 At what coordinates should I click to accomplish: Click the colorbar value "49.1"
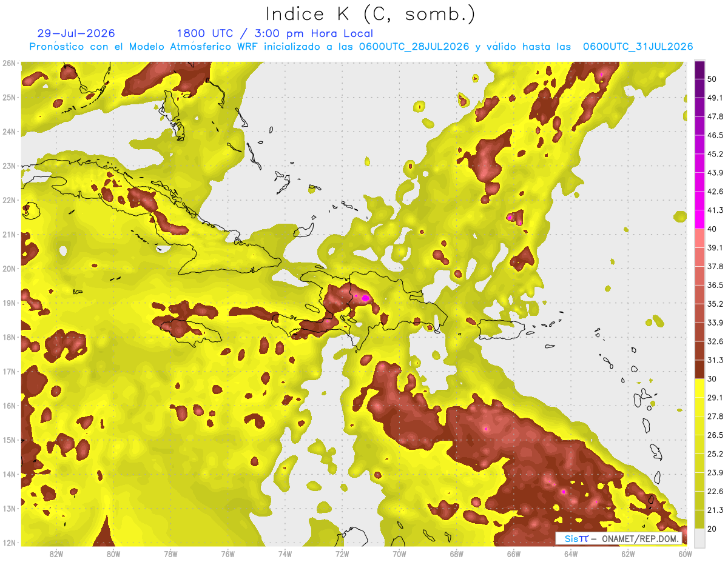715,98
